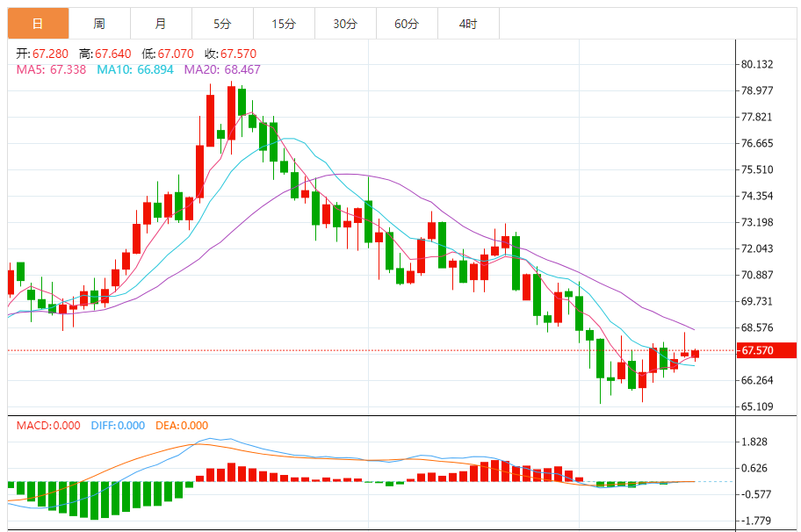The width and height of the screenshot is (801, 532).
Task: Switch to the 周 weekly tab
Action: [99, 24]
